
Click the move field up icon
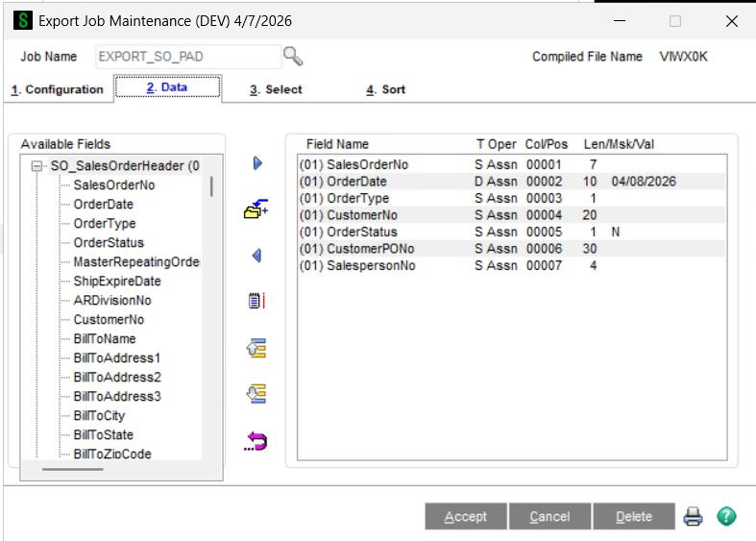point(256,348)
